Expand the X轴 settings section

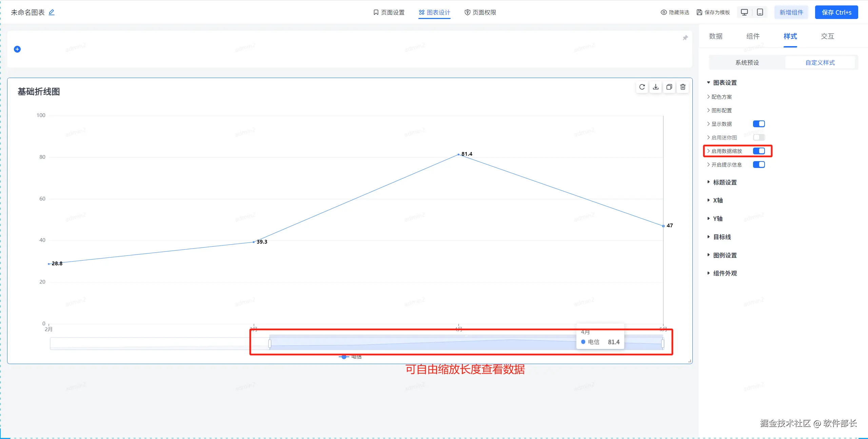point(717,201)
